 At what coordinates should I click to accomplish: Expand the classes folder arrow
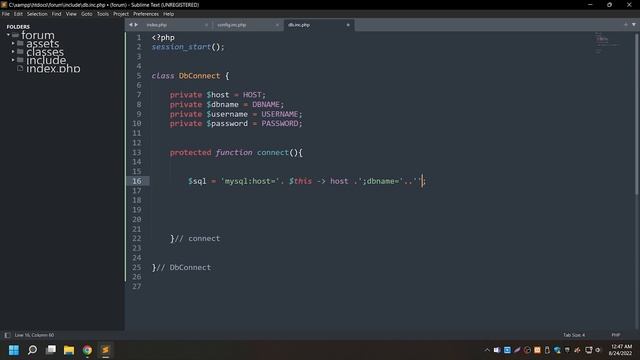(x=13, y=52)
